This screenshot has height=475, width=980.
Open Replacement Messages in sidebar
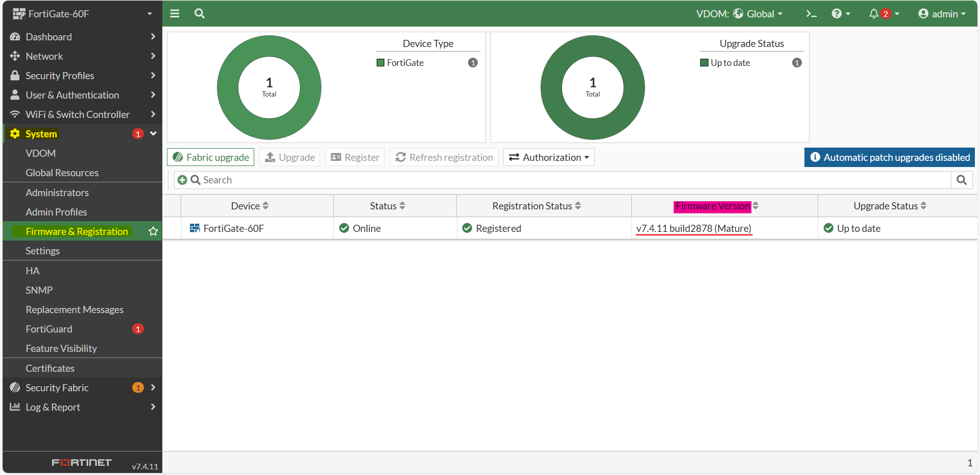82,310
